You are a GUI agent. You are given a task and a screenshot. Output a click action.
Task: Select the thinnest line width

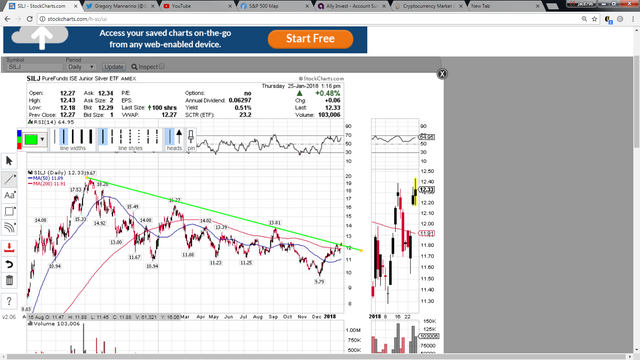[55, 137]
